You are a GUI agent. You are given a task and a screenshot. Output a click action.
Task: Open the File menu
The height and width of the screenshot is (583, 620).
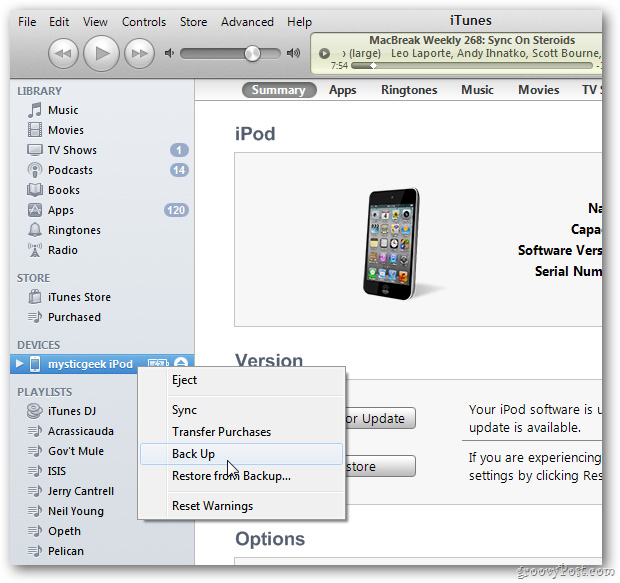[x=27, y=22]
